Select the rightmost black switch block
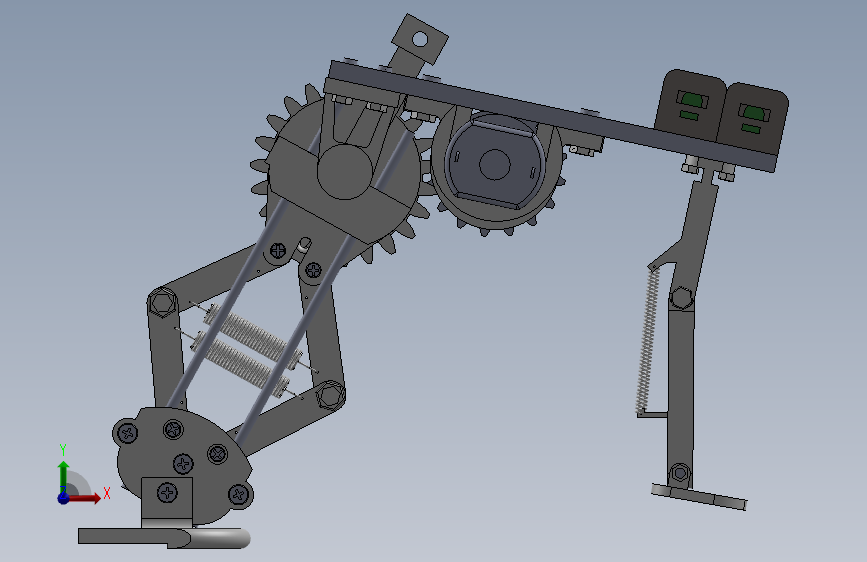 click(x=753, y=118)
